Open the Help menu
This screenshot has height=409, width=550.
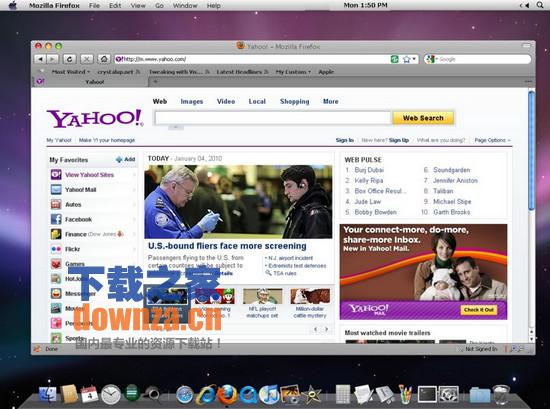pyautogui.click(x=213, y=6)
